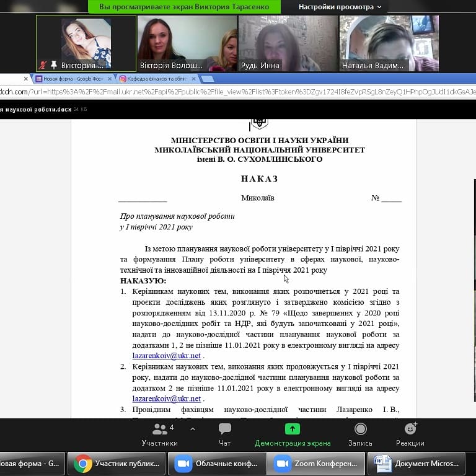Click the second lazarenkoiv@ukr.net email link
This screenshot has width=476, height=476.
166,399
